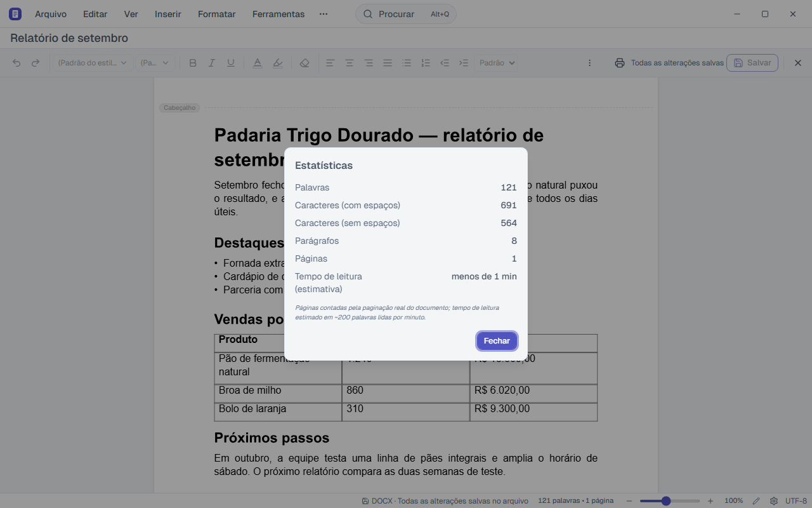Open the paragraph style dropdown
Viewport: 812px width, 508px height.
pos(93,63)
